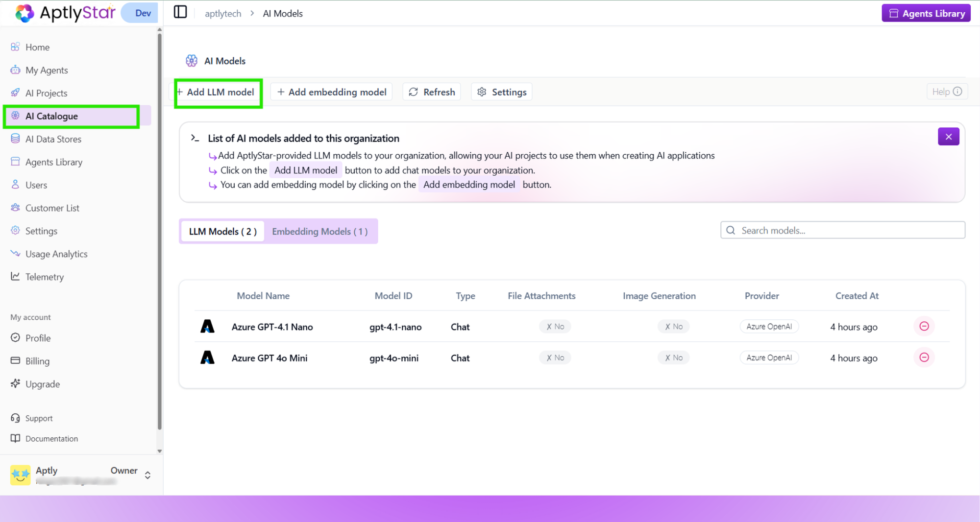
Task: Click the Help circle info icon
Action: point(957,92)
